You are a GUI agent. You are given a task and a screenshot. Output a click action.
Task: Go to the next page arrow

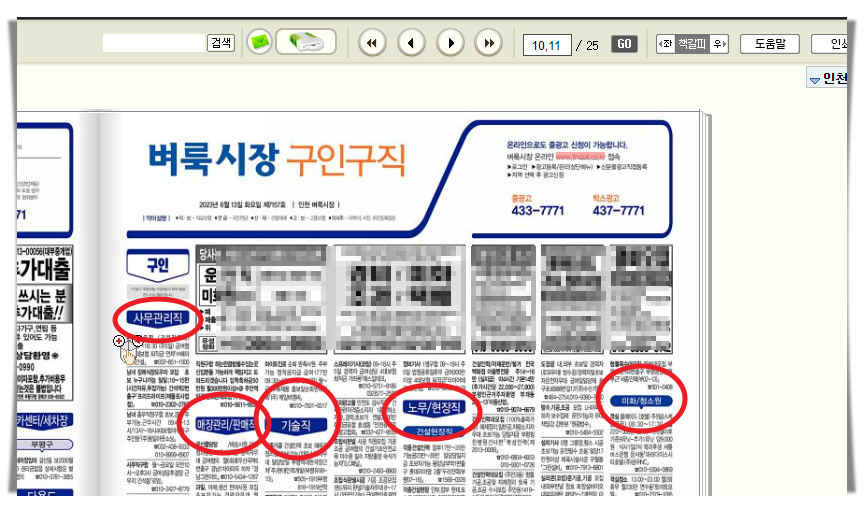point(450,43)
